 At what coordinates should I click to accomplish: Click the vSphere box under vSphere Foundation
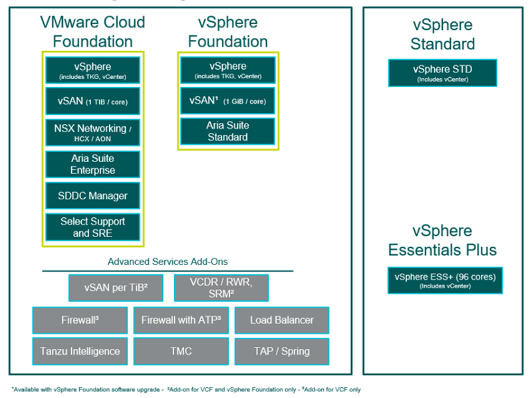[227, 70]
